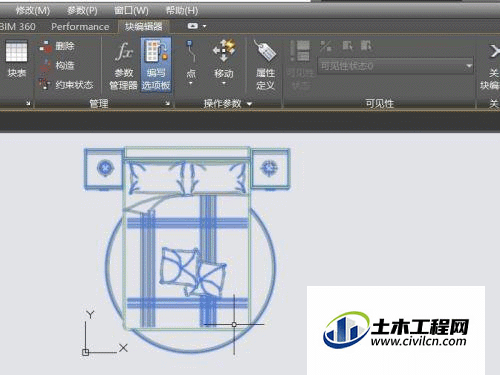Open the 可见性状态0 dropdown list
The height and width of the screenshot is (375, 500).
(x=396, y=66)
